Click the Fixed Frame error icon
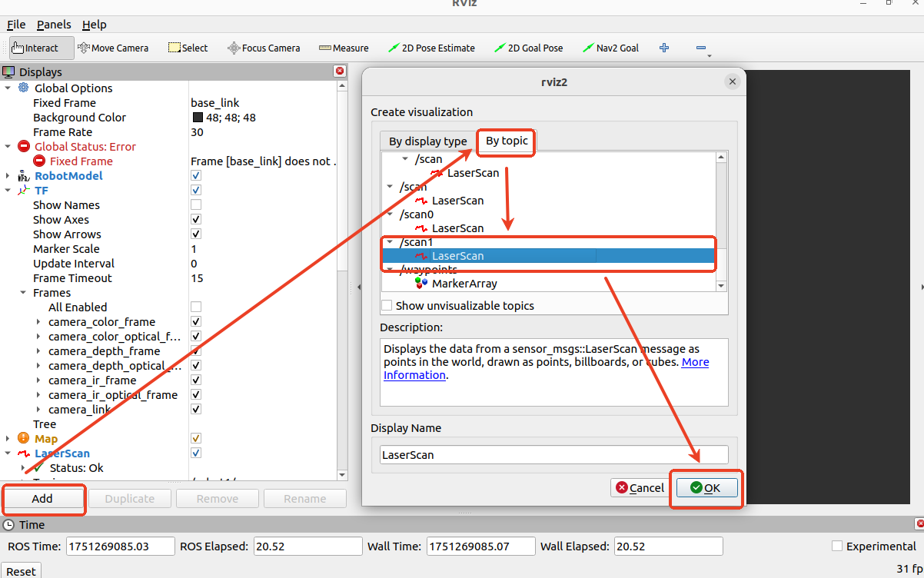The width and height of the screenshot is (924, 578). pos(39,161)
